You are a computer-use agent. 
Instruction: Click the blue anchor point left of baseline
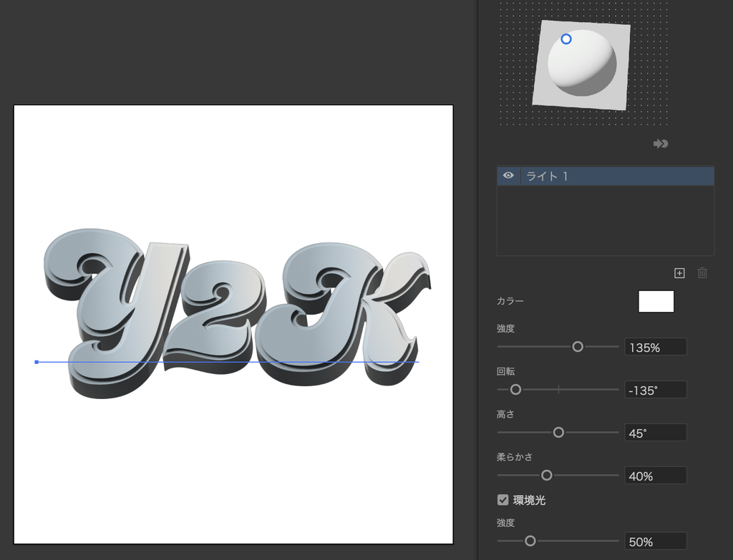click(x=37, y=362)
